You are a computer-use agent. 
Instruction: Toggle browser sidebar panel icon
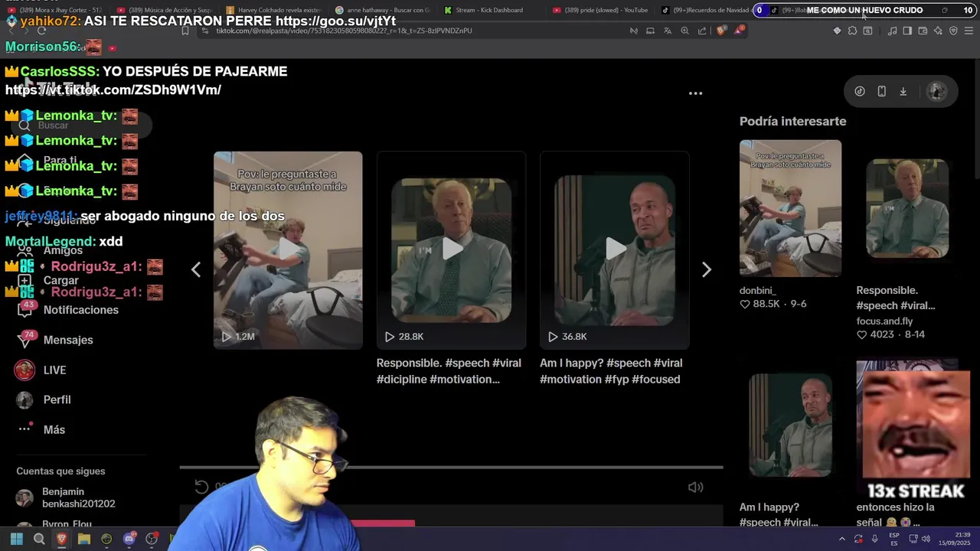(x=907, y=31)
